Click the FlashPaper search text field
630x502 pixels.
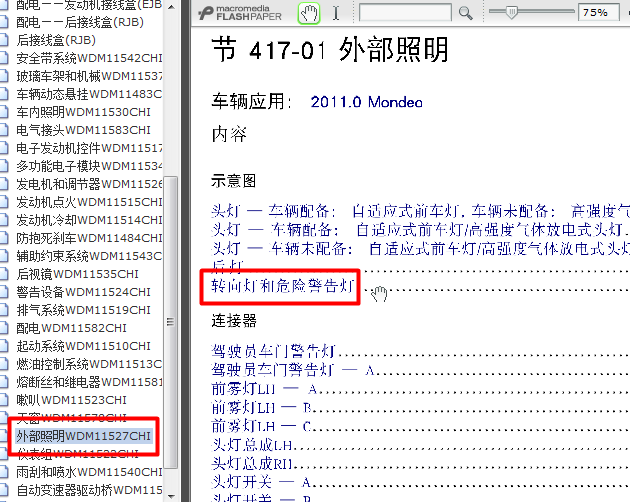point(405,12)
